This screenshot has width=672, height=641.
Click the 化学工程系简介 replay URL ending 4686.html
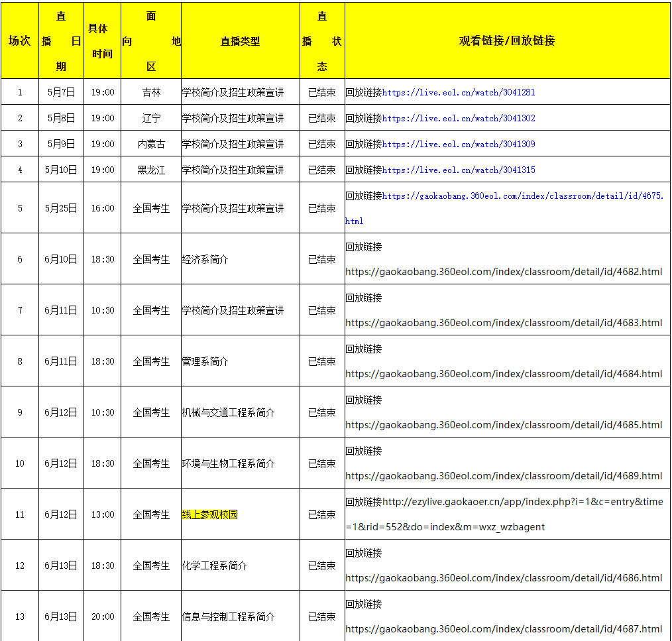point(504,578)
